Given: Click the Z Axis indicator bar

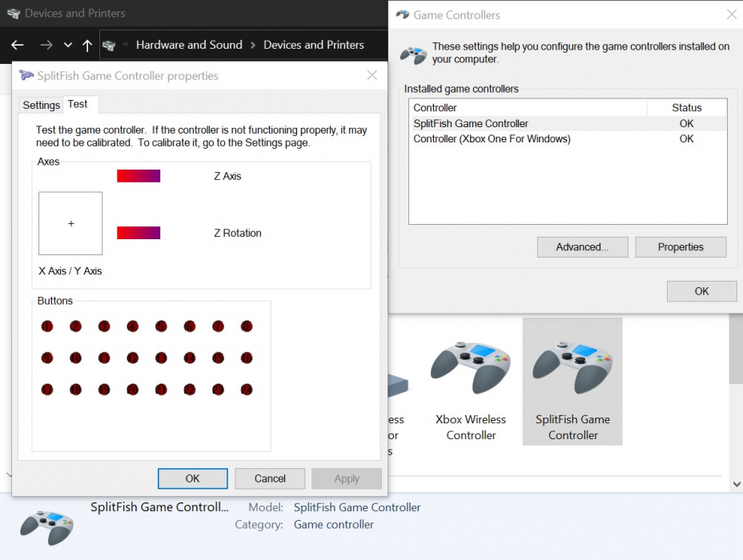Looking at the screenshot, I should (139, 176).
